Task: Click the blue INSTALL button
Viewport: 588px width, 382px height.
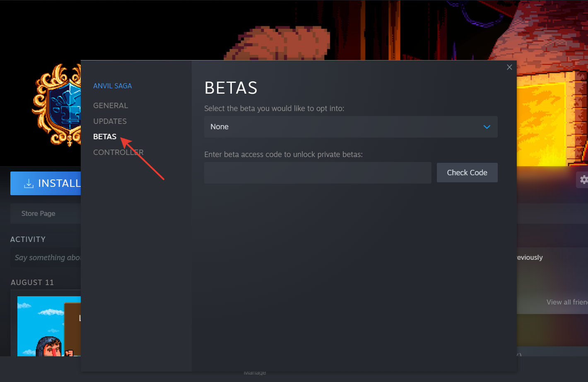Action: tap(46, 183)
